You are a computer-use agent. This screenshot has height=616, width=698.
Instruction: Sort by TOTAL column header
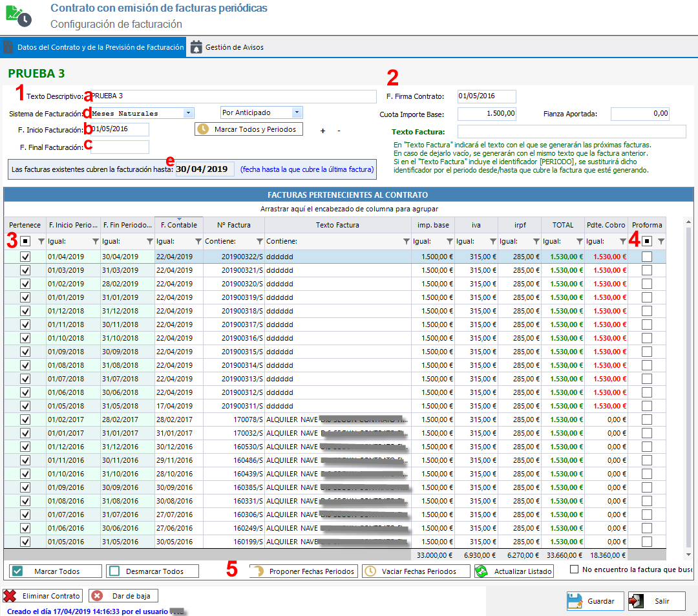click(x=563, y=225)
